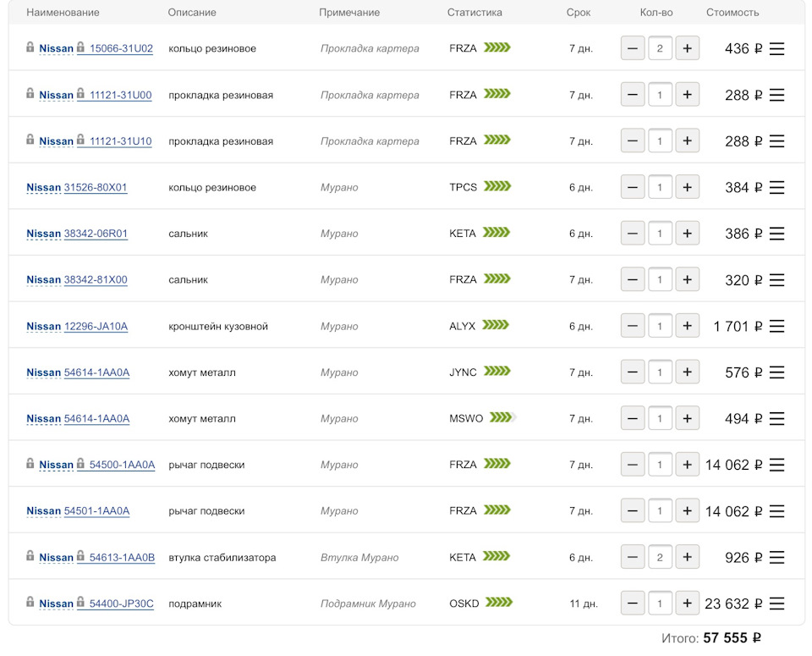Viewport: 812px width, 656px height.
Task: Click green rating arrows next to ALYX
Action: pos(497,326)
